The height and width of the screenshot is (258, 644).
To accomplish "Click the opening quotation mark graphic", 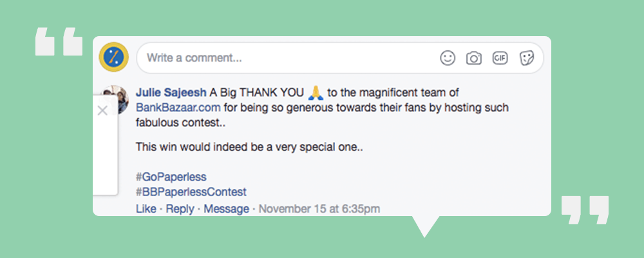I will pyautogui.click(x=59, y=41).
